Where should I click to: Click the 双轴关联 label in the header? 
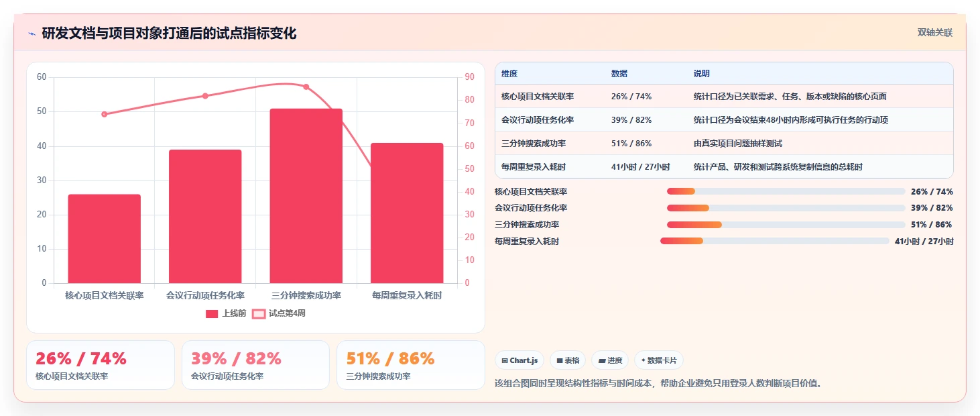tap(935, 32)
